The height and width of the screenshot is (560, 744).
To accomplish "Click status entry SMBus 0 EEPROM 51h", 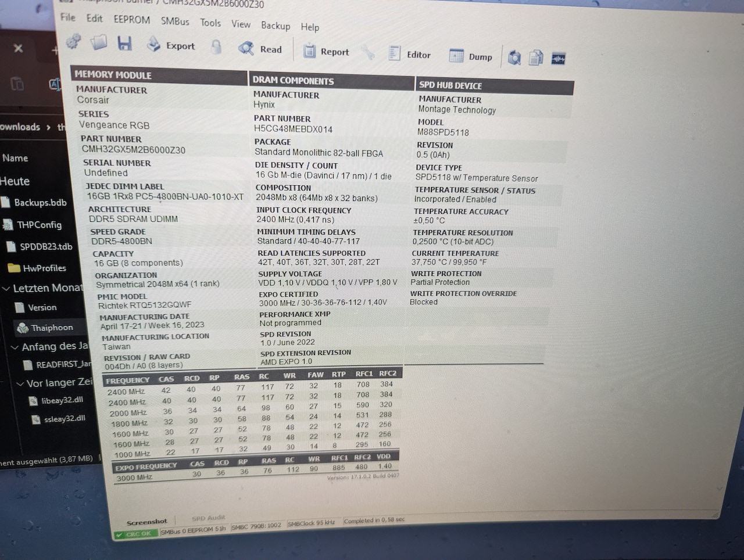I will (x=193, y=530).
